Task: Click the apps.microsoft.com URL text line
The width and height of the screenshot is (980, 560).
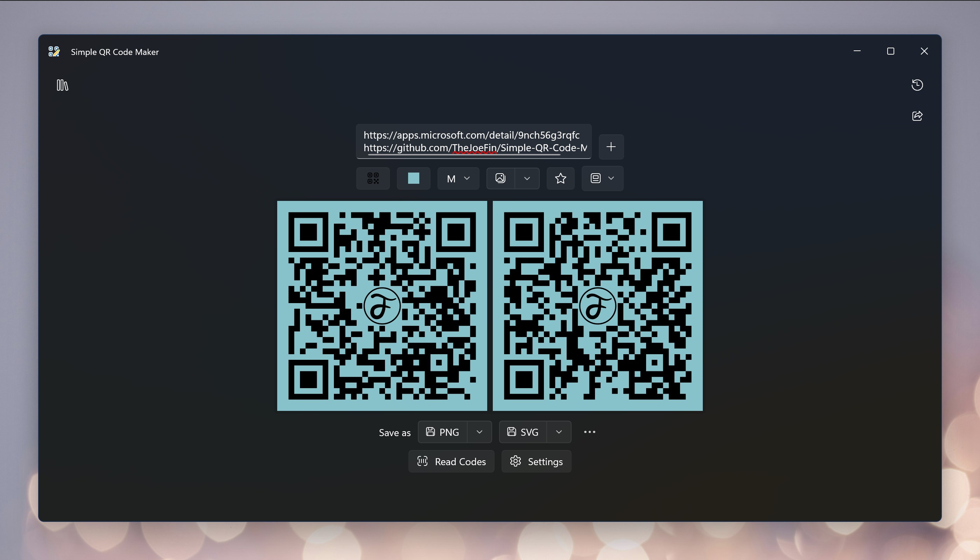Action: pyautogui.click(x=471, y=135)
